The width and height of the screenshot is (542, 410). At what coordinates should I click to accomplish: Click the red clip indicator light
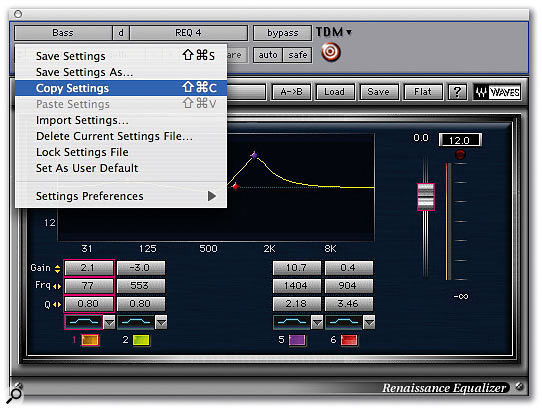[459, 154]
